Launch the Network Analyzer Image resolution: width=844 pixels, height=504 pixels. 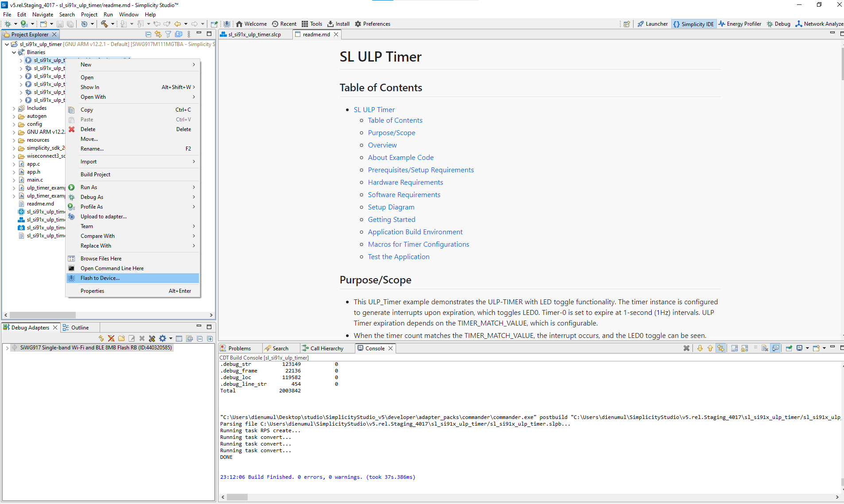[x=820, y=24]
